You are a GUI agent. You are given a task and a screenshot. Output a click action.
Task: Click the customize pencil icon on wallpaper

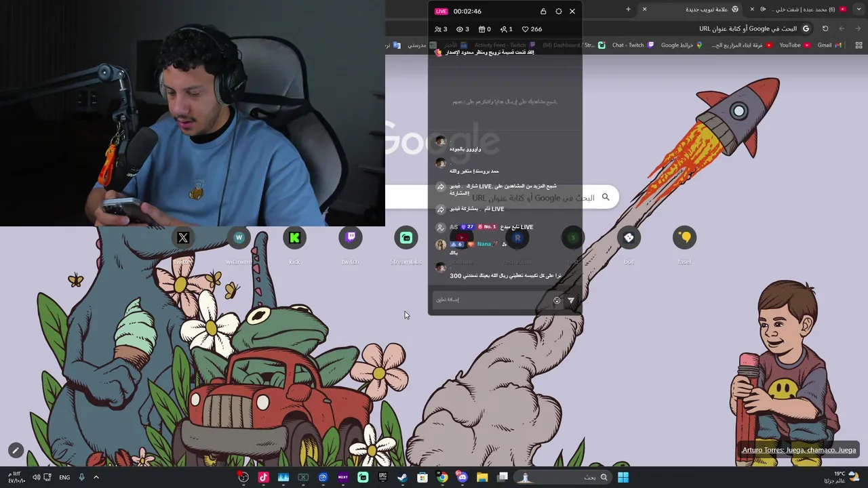click(x=16, y=450)
